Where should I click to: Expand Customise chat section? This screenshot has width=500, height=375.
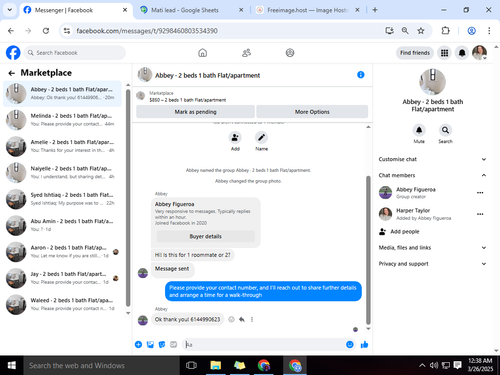click(x=432, y=159)
